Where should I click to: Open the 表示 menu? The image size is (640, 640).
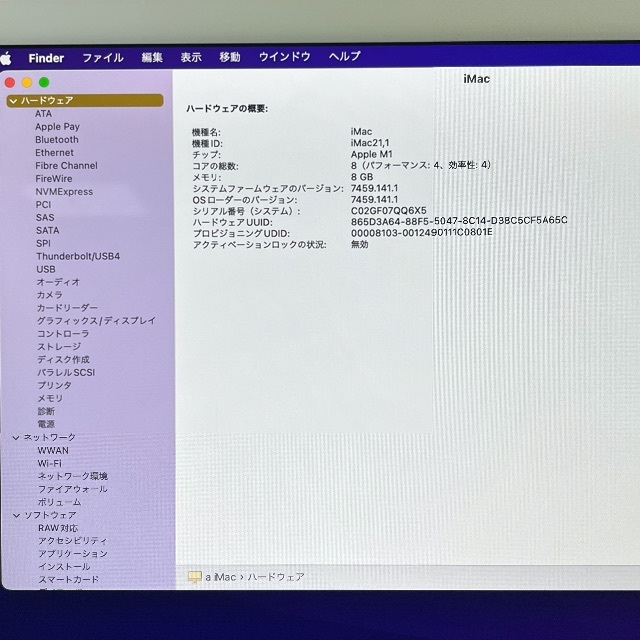(x=191, y=57)
